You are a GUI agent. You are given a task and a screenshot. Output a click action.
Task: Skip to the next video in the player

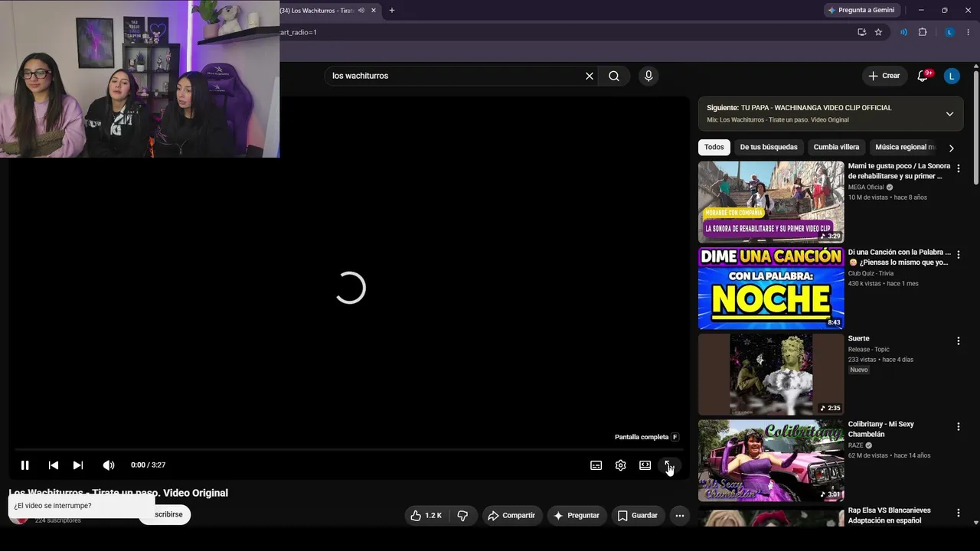(x=77, y=465)
